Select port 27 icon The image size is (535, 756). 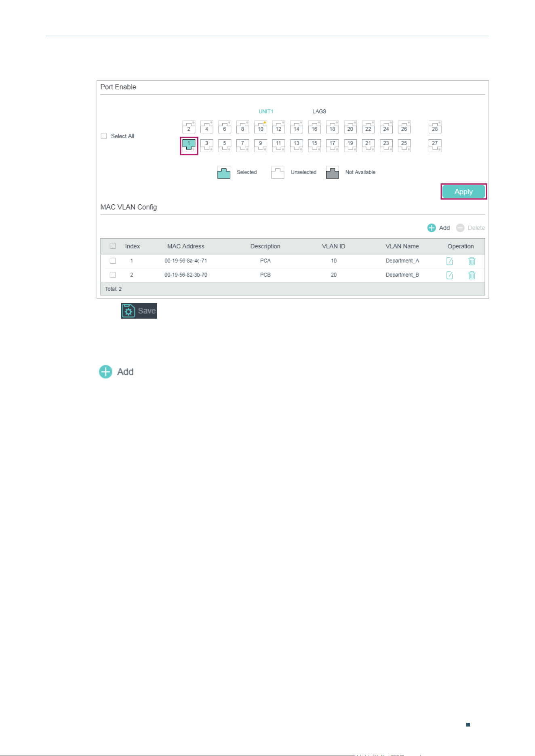click(435, 145)
